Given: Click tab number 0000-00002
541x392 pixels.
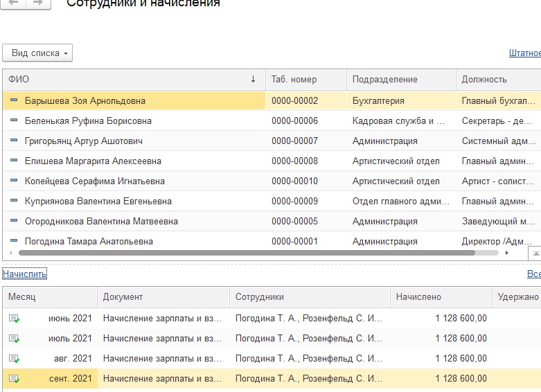Looking at the screenshot, I should [x=294, y=100].
